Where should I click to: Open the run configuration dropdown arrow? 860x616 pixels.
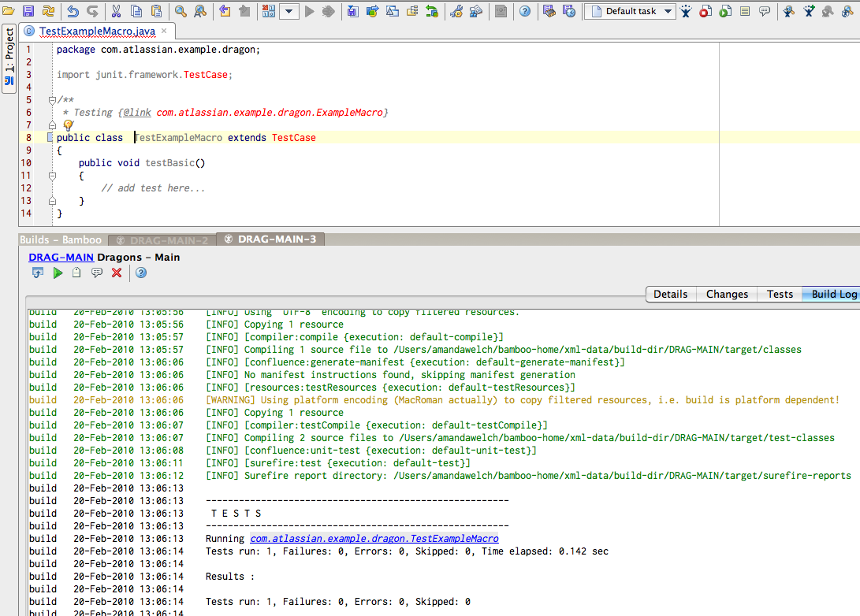point(289,11)
